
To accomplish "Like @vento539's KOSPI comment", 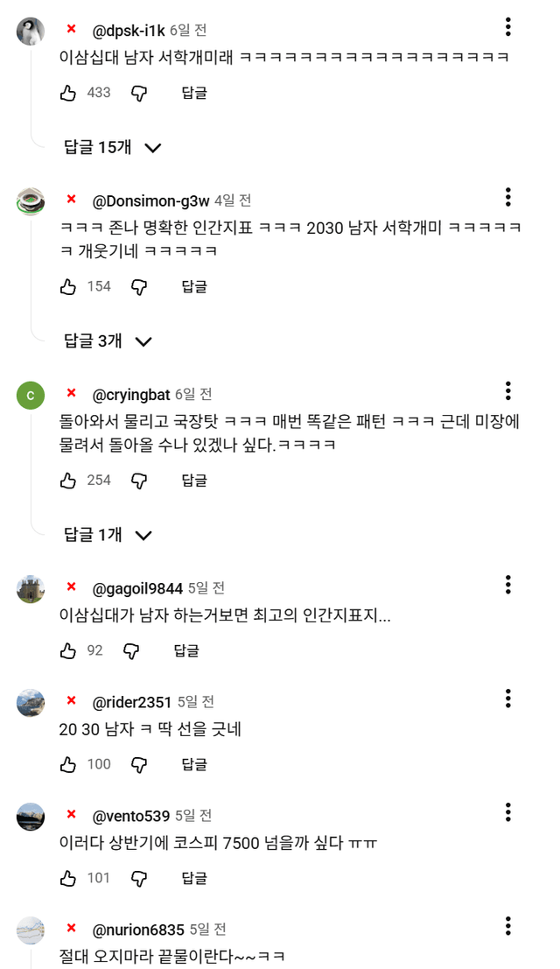I will click(68, 878).
